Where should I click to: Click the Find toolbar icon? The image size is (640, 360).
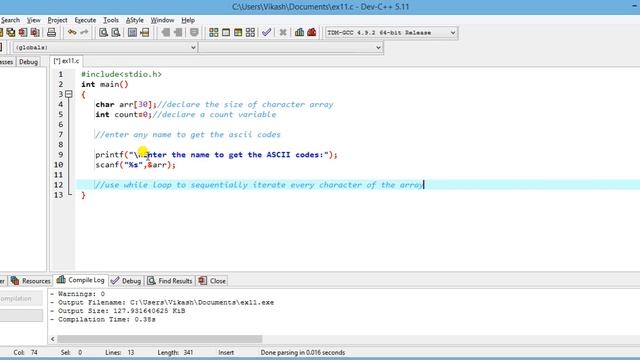pos(103,33)
